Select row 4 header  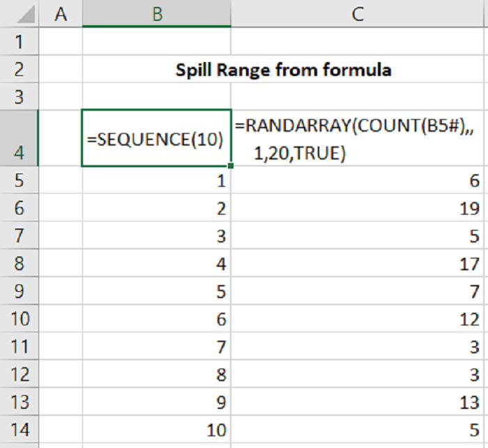[x=20, y=138]
